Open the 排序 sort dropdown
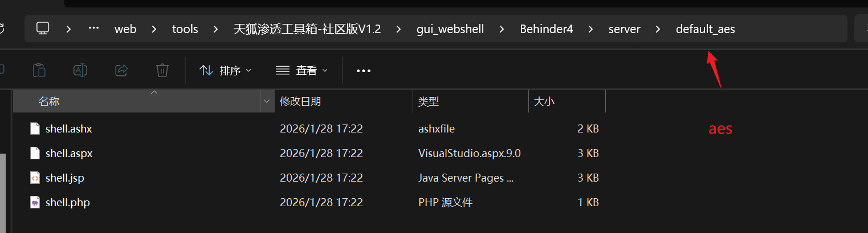The height and width of the screenshot is (233, 868). tap(226, 71)
